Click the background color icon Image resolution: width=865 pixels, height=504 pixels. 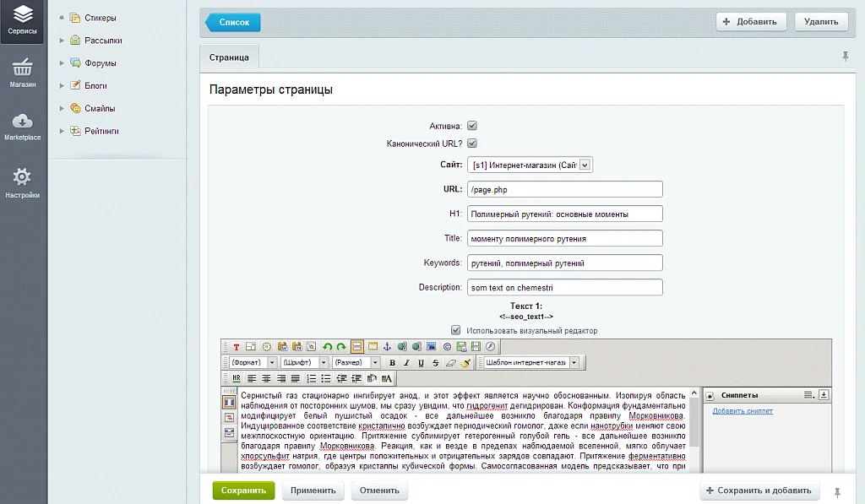click(x=372, y=378)
